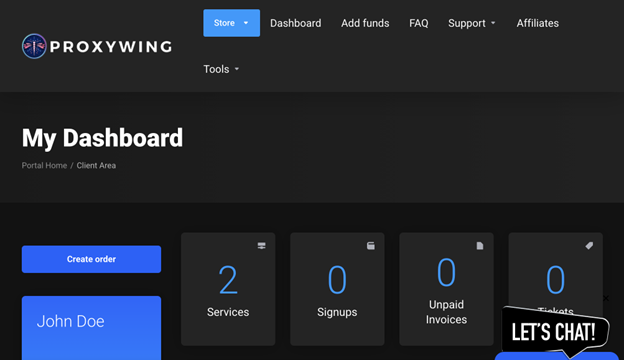Close the Let's Chat popup with X

(x=606, y=298)
